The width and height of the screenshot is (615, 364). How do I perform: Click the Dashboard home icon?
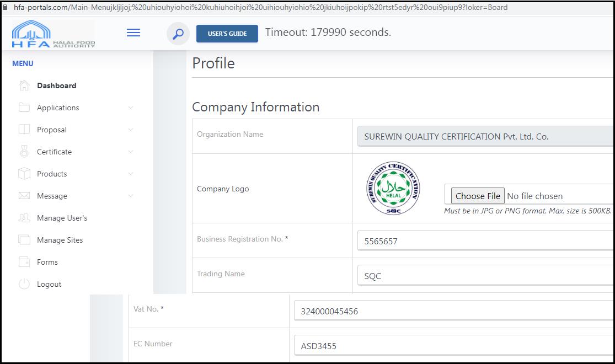pyautogui.click(x=24, y=85)
